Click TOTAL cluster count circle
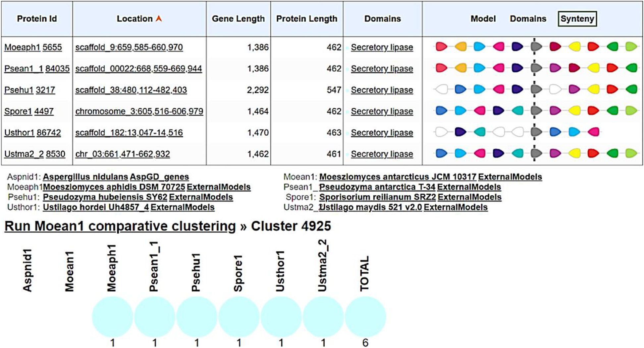The width and height of the screenshot is (644, 348). [365, 317]
